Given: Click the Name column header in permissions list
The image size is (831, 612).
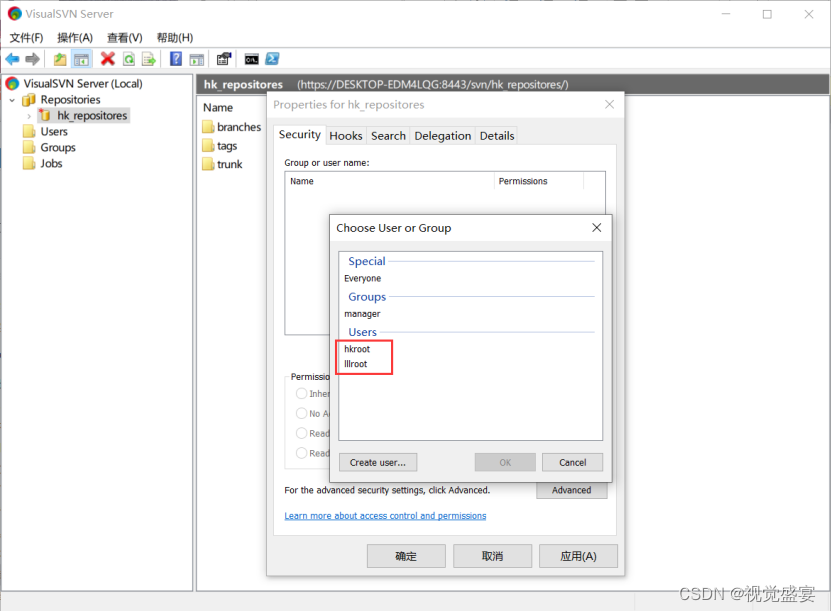Looking at the screenshot, I should coord(390,181).
